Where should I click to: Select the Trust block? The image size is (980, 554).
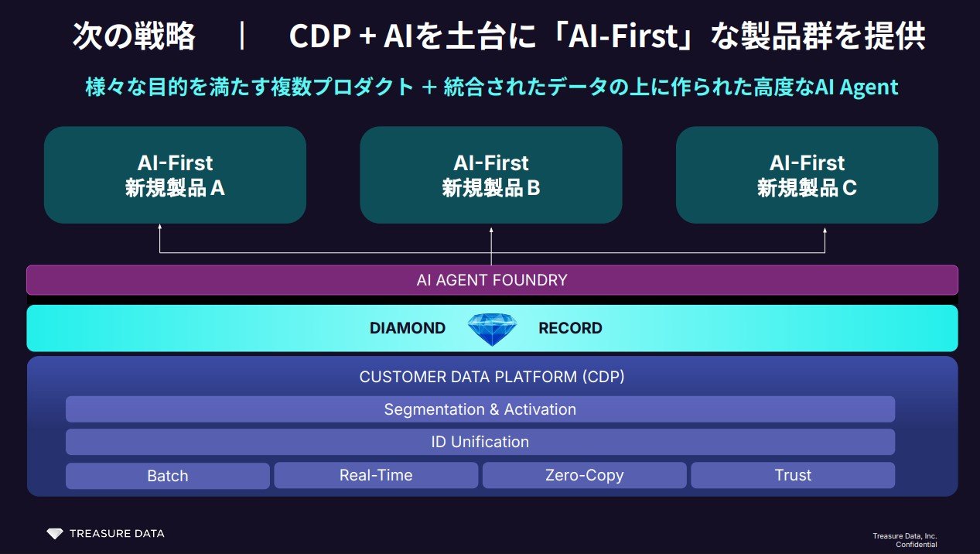point(793,475)
